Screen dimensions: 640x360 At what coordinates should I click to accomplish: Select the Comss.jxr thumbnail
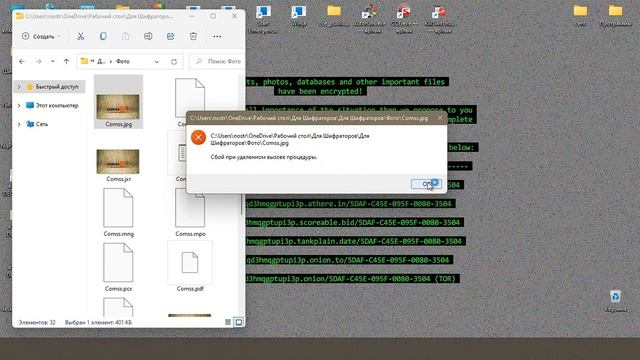point(118,161)
